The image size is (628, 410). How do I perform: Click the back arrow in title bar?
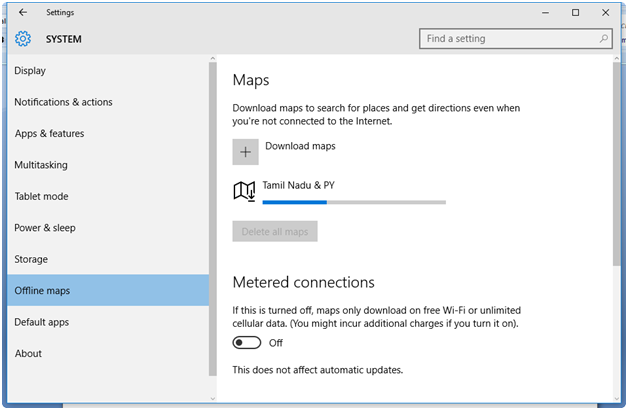pyautogui.click(x=23, y=13)
